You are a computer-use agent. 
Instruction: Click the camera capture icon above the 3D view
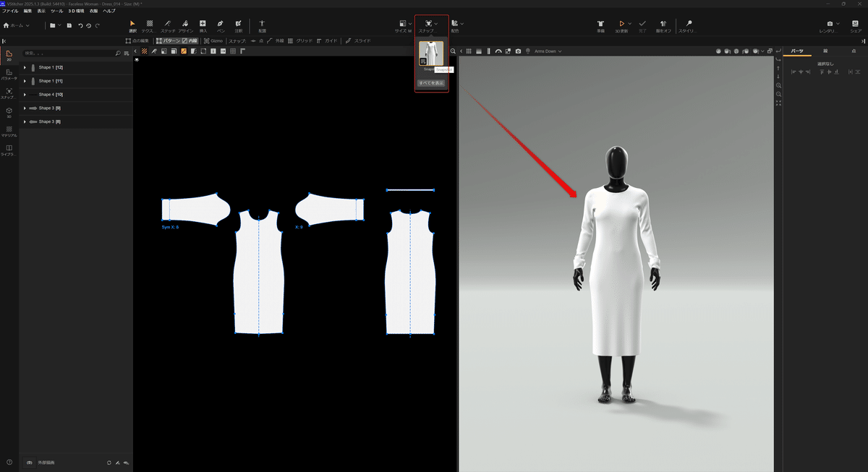518,51
